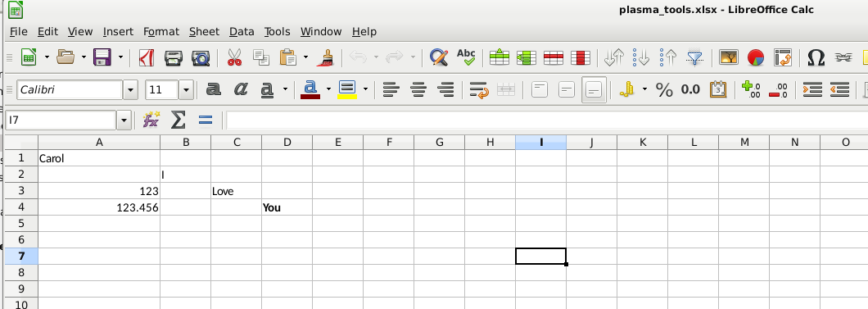Export directly as PDF icon

click(x=146, y=57)
